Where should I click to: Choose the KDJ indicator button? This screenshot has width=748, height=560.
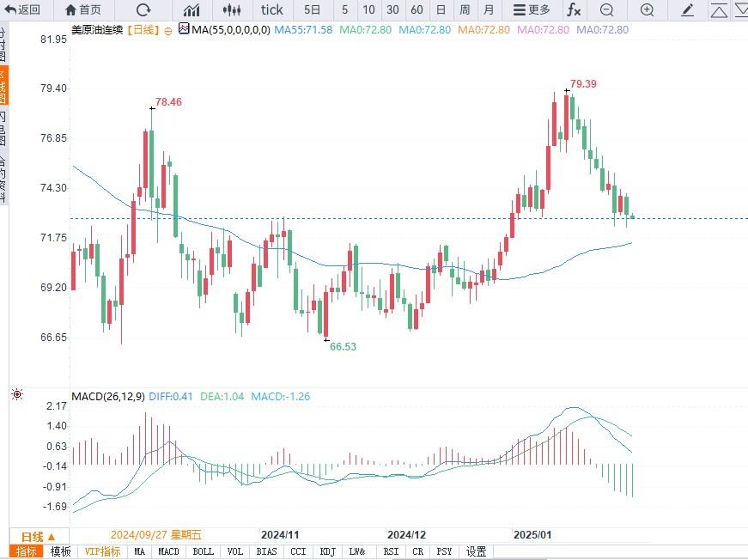[328, 552]
